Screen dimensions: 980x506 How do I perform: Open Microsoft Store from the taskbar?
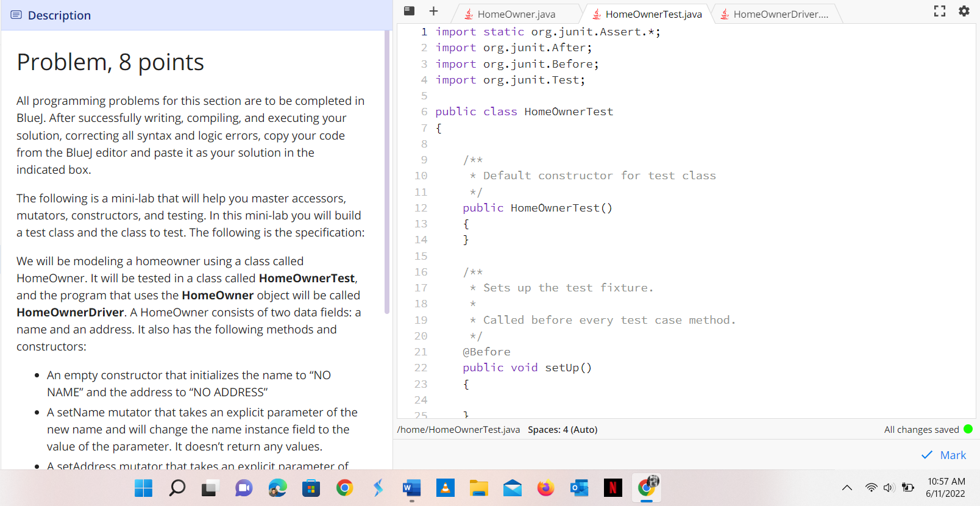pos(311,488)
